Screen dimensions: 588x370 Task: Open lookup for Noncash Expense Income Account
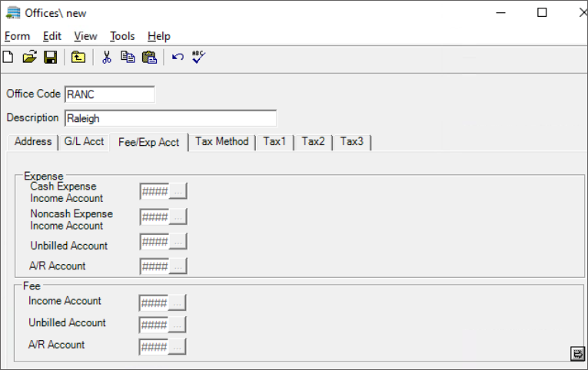point(178,217)
